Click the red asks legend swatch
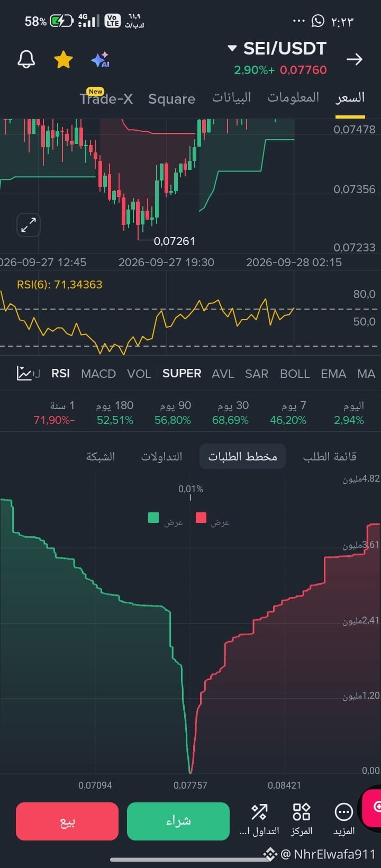This screenshot has height=868, width=381. (201, 518)
